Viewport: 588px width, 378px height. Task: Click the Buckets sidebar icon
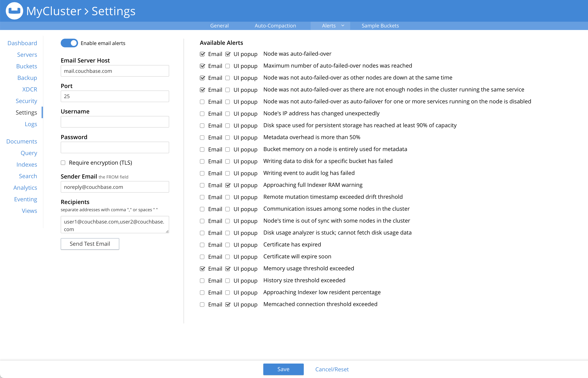pyautogui.click(x=27, y=66)
